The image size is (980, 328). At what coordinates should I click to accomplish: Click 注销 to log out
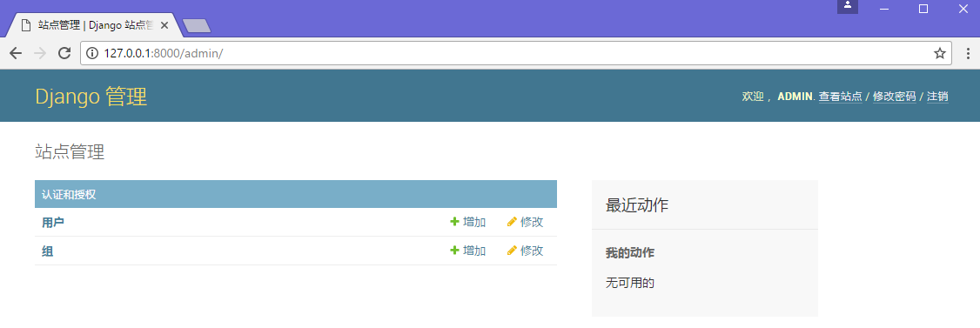click(x=937, y=97)
